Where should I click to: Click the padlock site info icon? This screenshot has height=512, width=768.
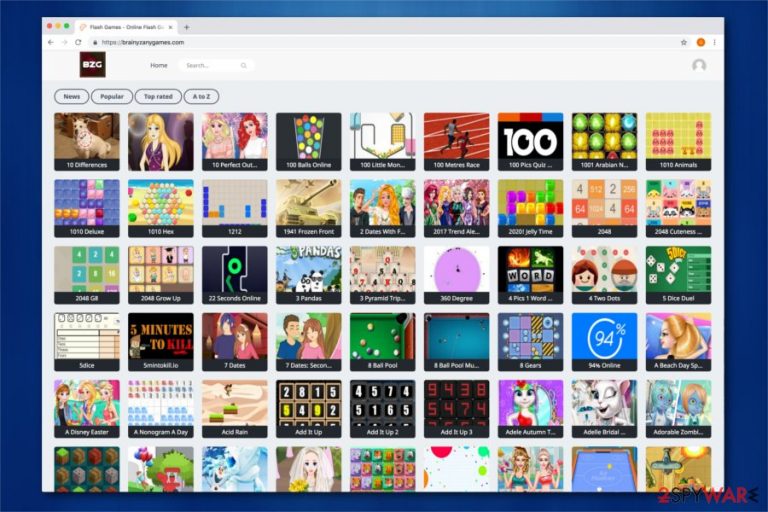coord(95,43)
